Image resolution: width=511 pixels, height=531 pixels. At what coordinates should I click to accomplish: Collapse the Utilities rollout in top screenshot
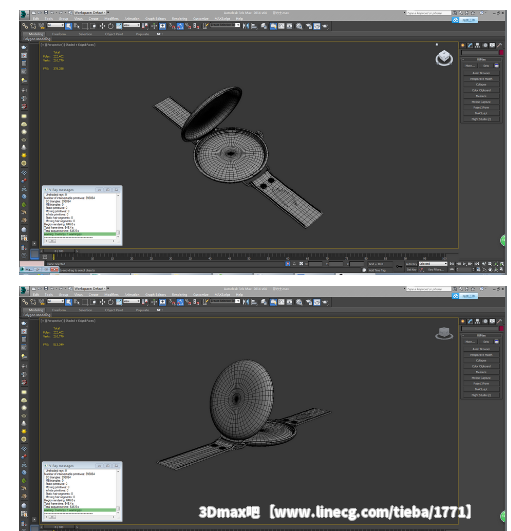coord(481,59)
